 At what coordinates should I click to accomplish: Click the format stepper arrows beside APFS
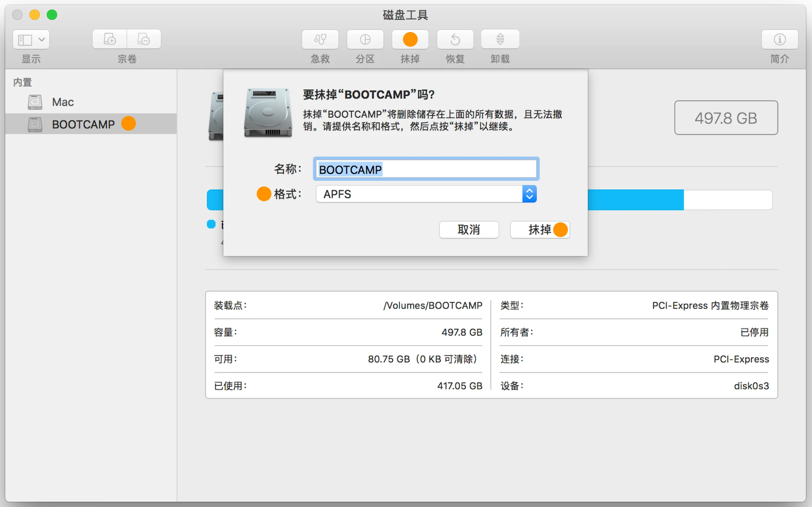pyautogui.click(x=529, y=194)
